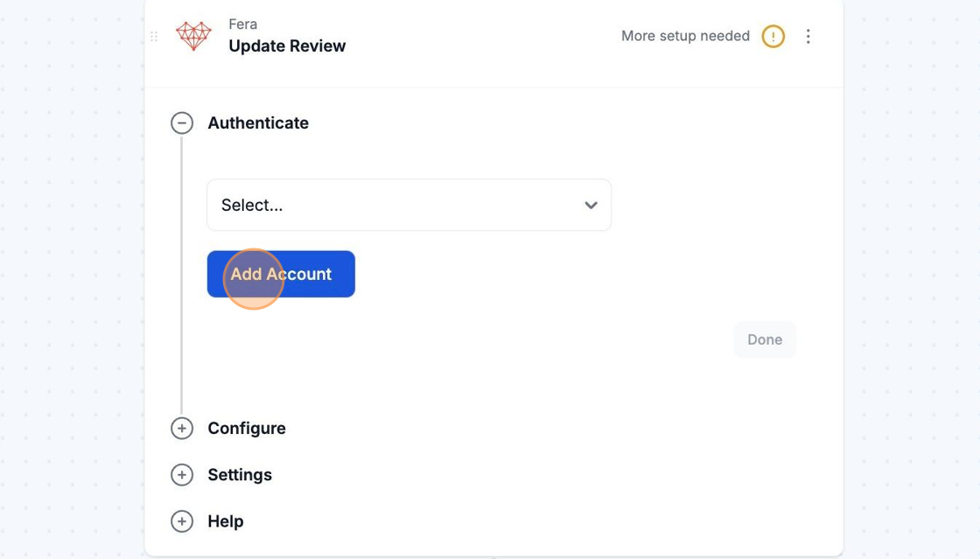Grab the drag handle beside Fera logo
The width and height of the screenshot is (980, 559).
click(154, 37)
